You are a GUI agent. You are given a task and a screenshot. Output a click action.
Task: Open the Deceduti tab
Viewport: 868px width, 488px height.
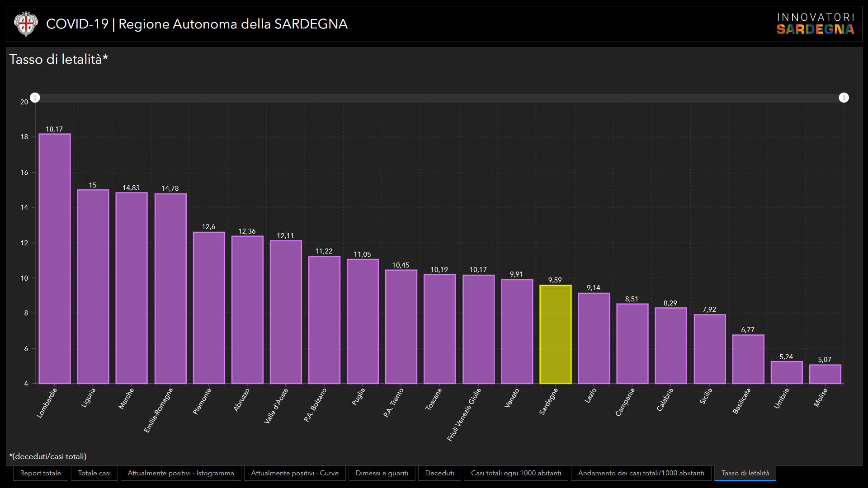[439, 473]
